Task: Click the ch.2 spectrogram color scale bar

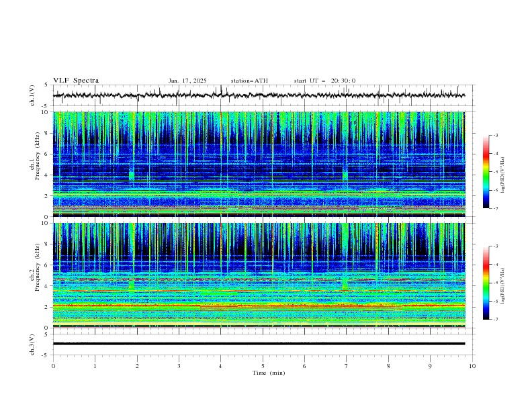Action: (486, 283)
